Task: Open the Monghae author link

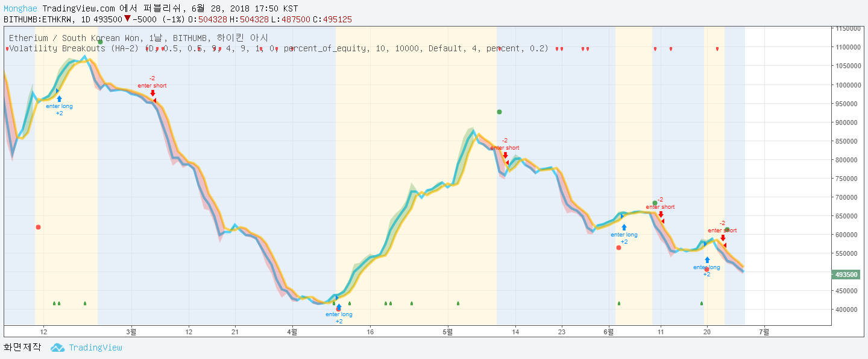Action: click(21, 9)
